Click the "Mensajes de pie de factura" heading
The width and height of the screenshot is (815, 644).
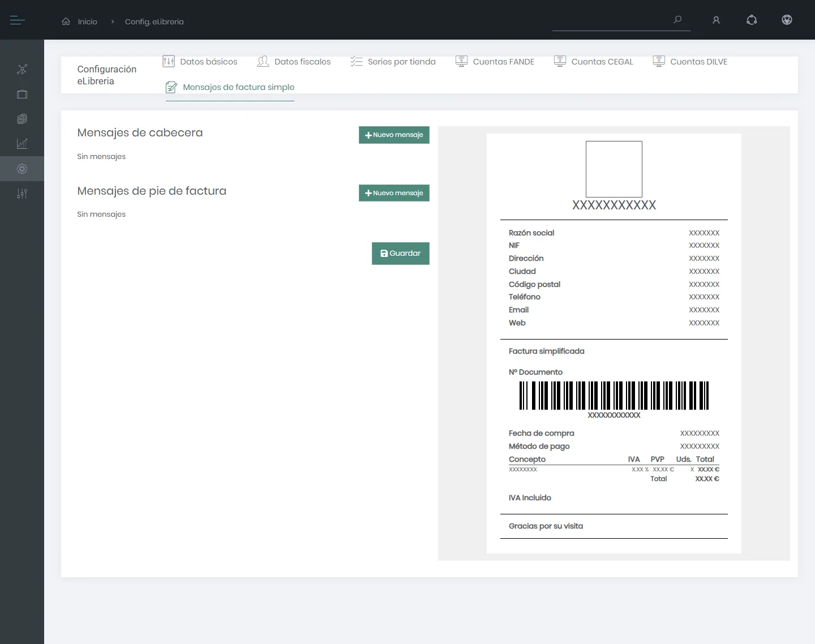pos(152,191)
